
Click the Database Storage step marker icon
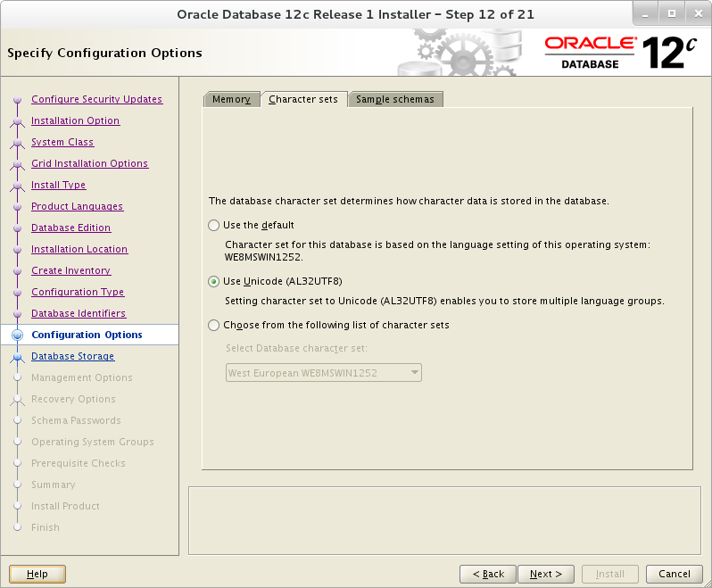coord(17,357)
